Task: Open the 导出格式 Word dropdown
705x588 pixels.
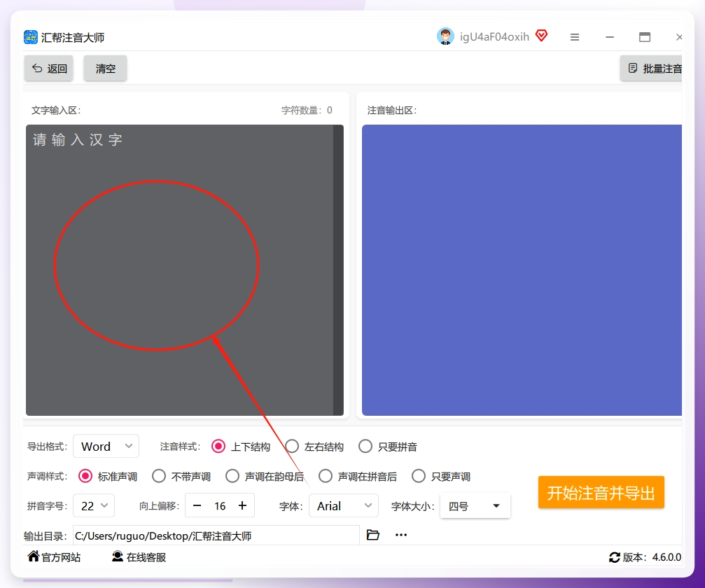Action: pyautogui.click(x=106, y=446)
